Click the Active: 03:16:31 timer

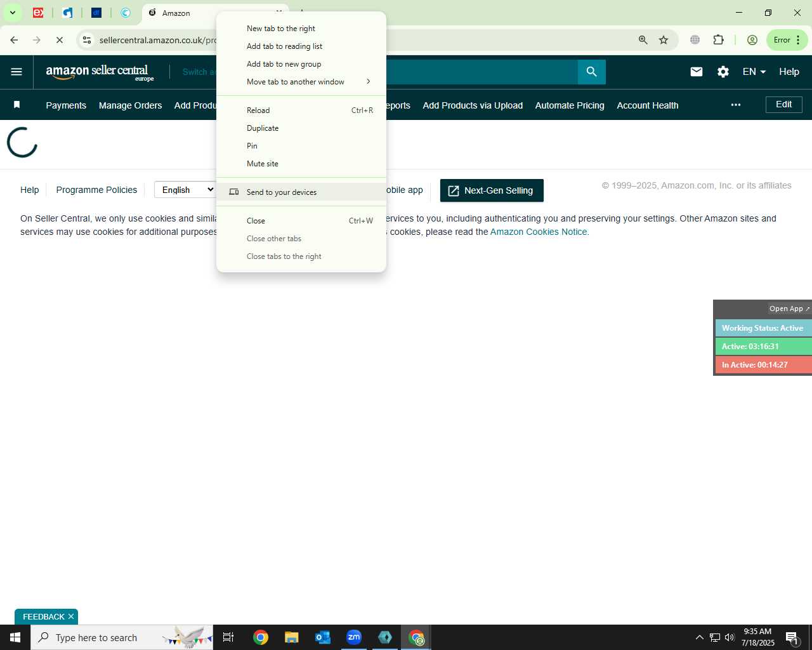(764, 347)
